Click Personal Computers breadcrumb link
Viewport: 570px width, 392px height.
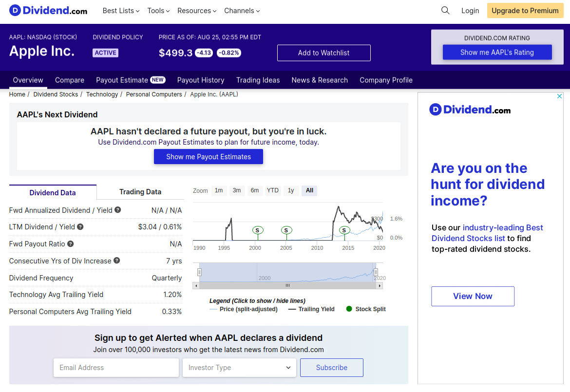(154, 94)
